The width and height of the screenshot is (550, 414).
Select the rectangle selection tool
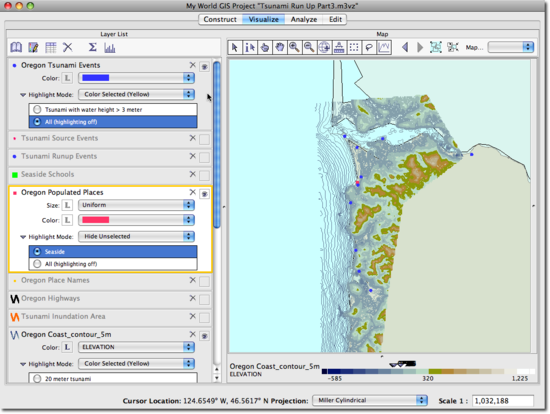pos(354,47)
